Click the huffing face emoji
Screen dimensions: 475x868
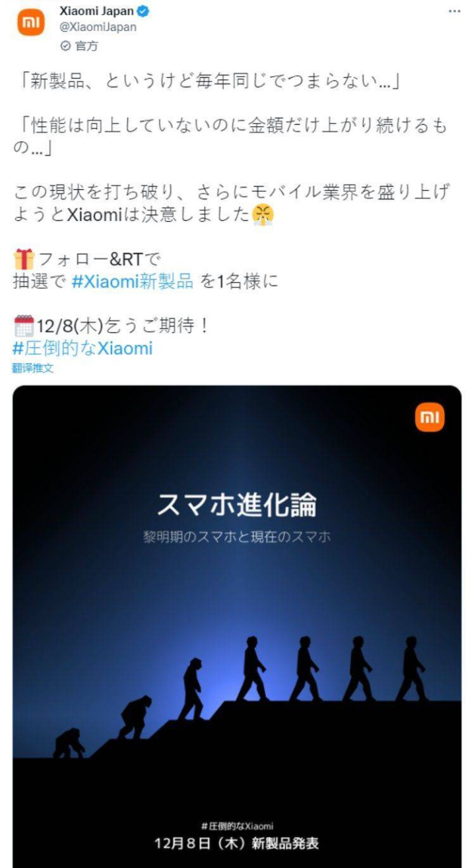coord(263,214)
